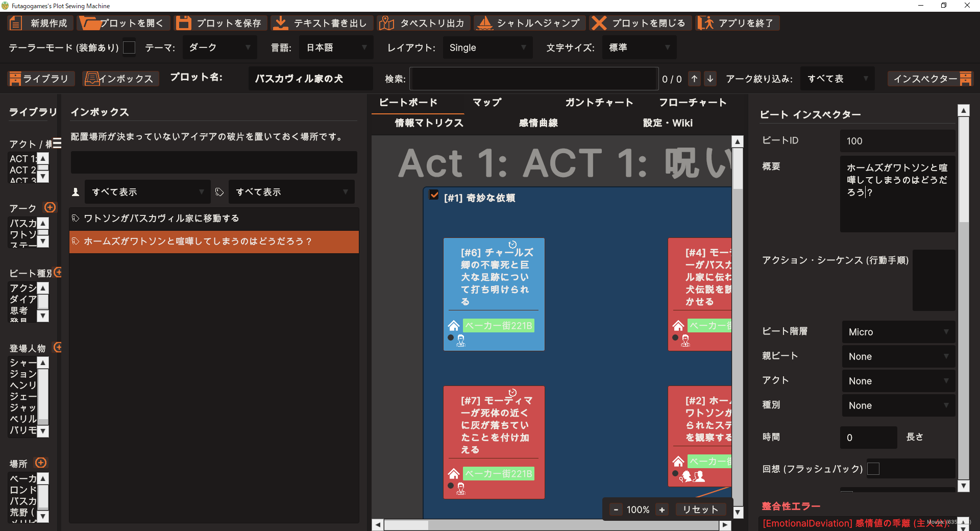Click the clock icon atop beat #6 card

(512, 245)
